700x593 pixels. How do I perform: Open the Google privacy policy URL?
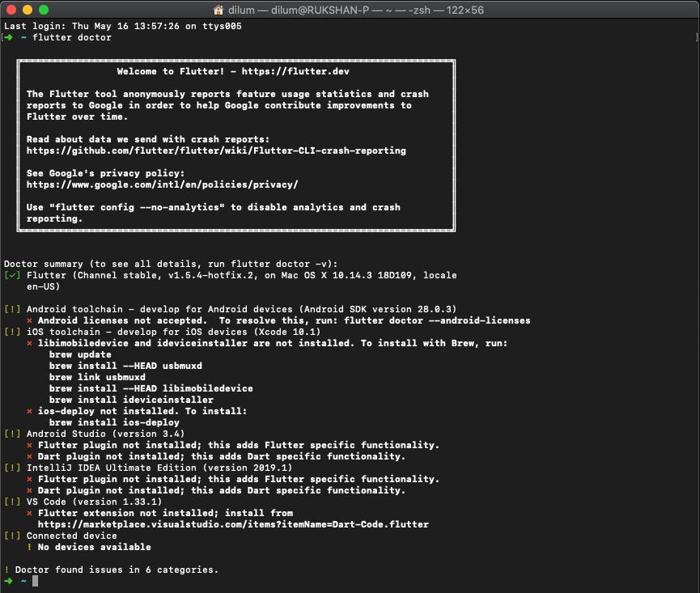tap(162, 184)
